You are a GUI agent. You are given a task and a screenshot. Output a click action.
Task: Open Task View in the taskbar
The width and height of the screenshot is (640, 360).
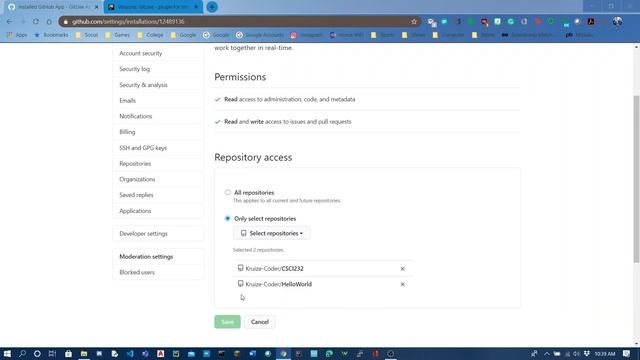click(x=52, y=353)
